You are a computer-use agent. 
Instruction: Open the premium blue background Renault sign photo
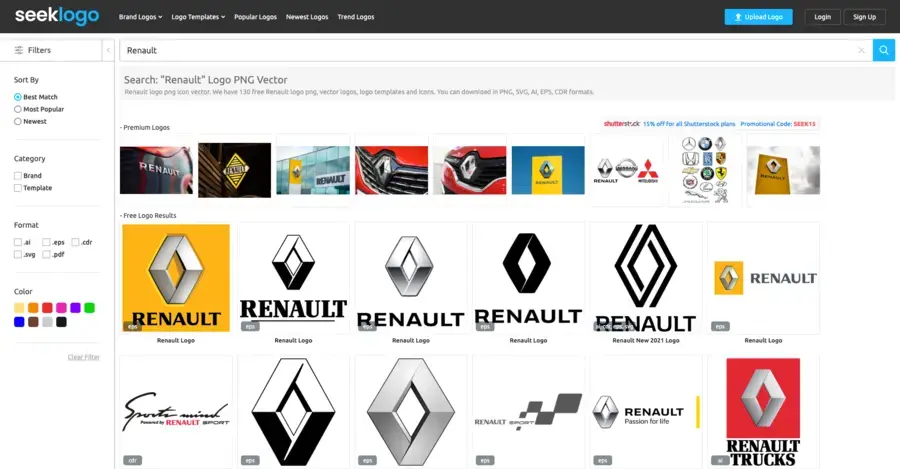[x=548, y=170]
